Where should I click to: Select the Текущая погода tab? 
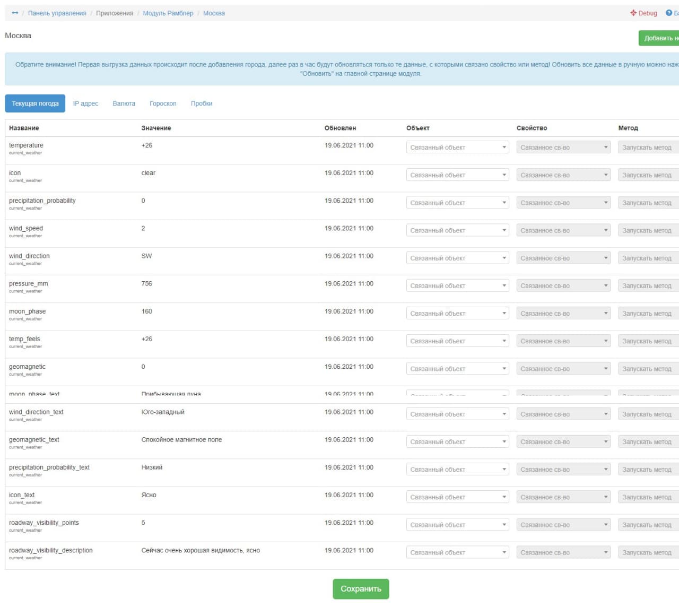[35, 103]
